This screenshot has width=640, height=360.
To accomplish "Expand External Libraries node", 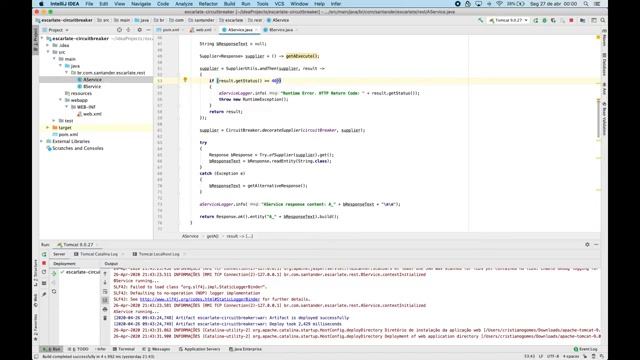I will [42, 141].
